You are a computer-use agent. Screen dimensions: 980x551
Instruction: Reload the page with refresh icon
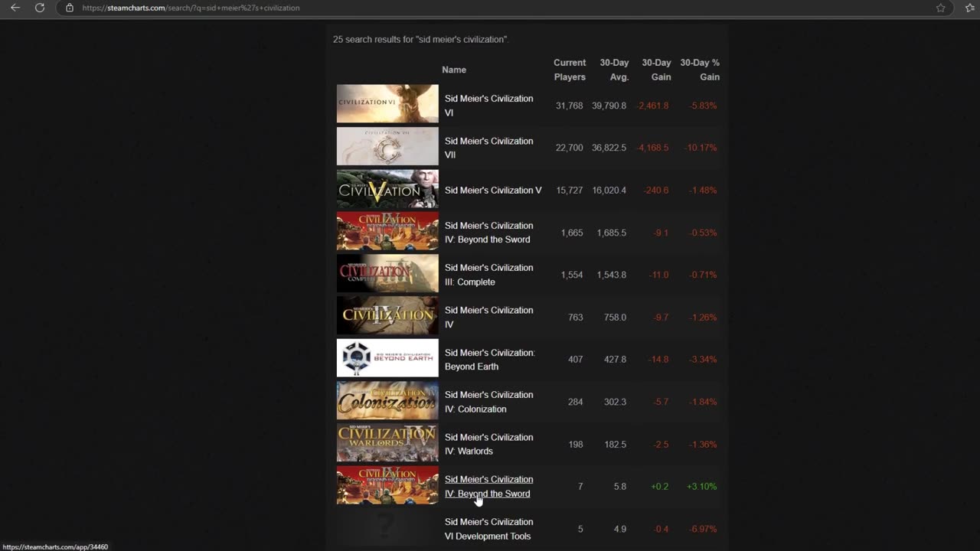[x=40, y=8]
